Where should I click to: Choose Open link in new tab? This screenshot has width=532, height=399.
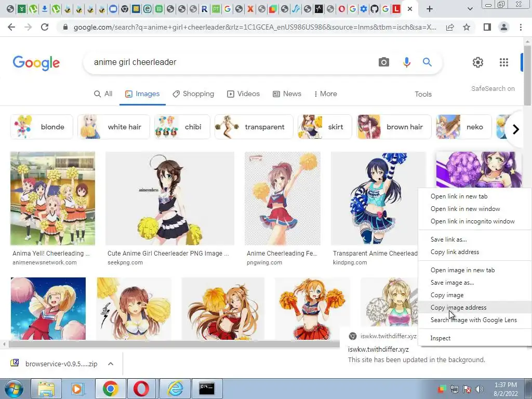pos(474,196)
